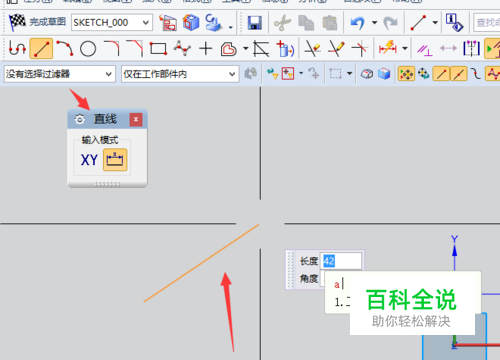Click the Rectangle selection method icon

335,74
